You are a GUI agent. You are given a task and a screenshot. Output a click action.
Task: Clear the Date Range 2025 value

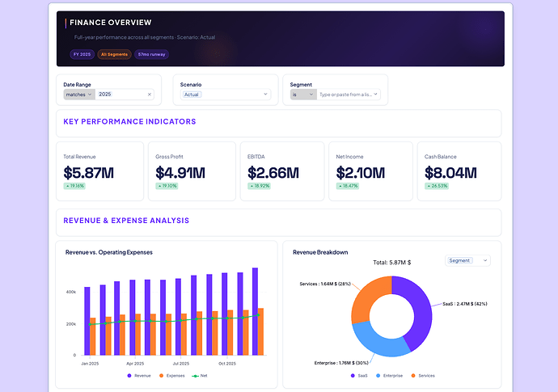point(150,95)
